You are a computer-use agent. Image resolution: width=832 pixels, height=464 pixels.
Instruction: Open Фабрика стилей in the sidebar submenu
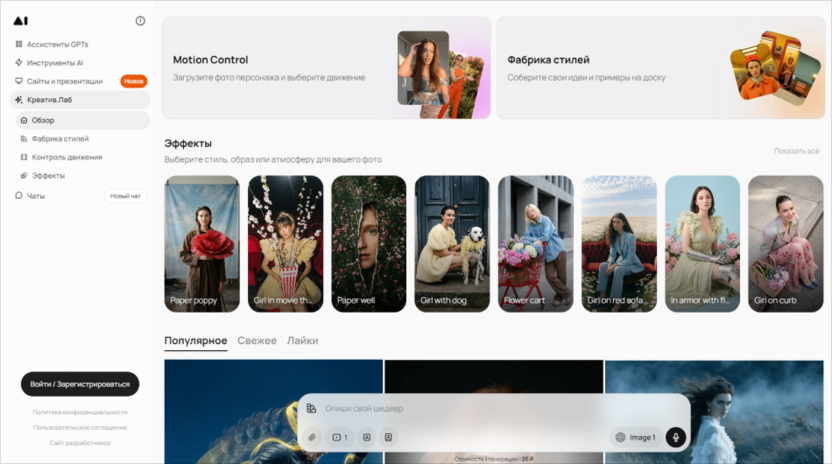[x=60, y=139]
